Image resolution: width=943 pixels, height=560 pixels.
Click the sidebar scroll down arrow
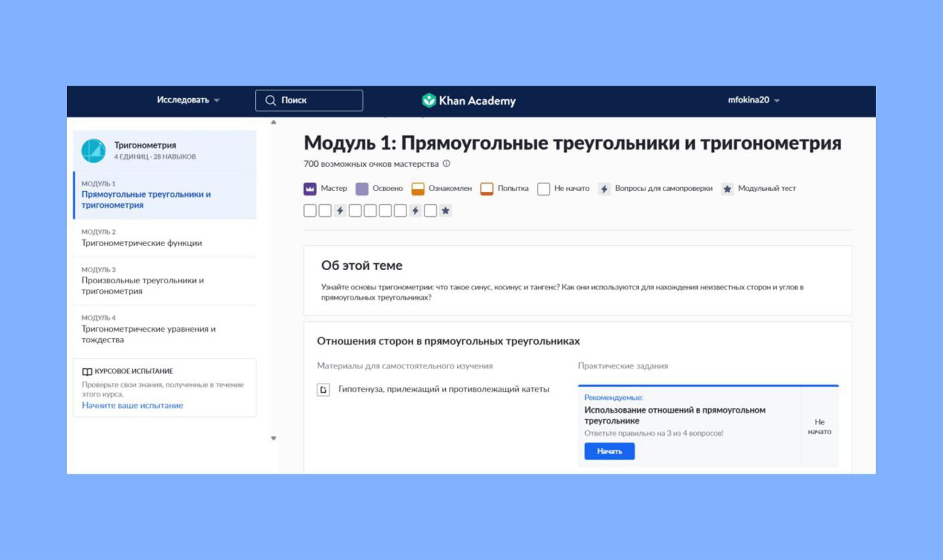pyautogui.click(x=274, y=438)
